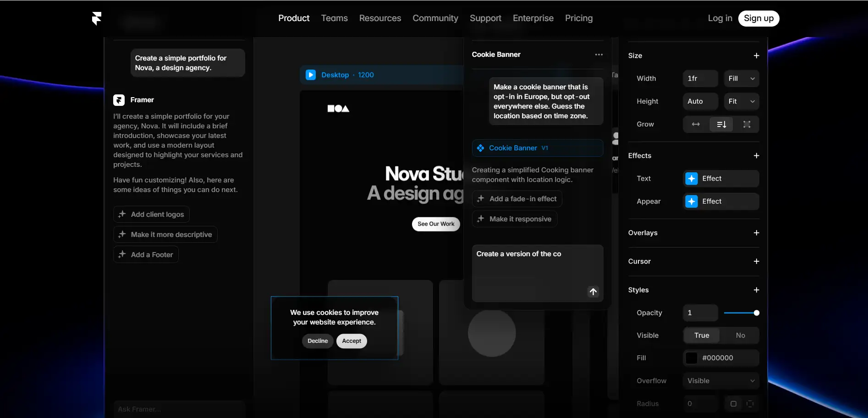868x418 pixels.
Task: Open the Fill black color swatch
Action: tap(691, 358)
